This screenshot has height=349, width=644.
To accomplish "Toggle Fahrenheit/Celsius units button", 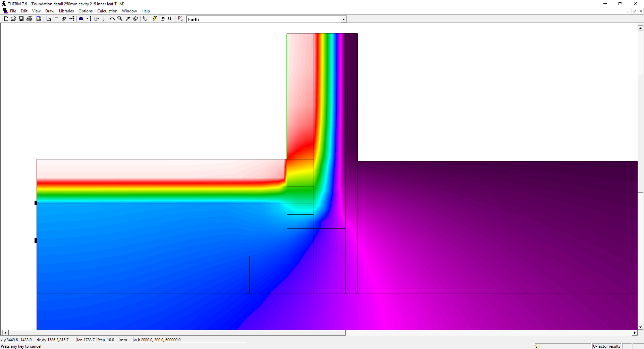I will [x=180, y=19].
